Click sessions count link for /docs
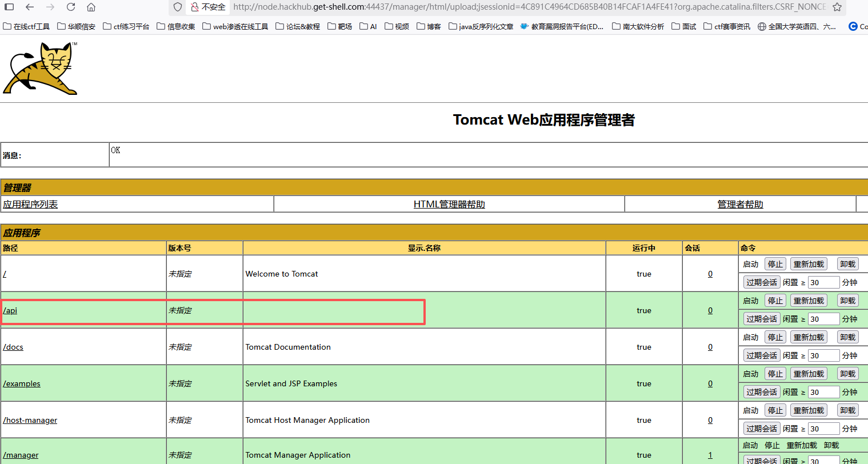This screenshot has height=464, width=868. point(710,347)
